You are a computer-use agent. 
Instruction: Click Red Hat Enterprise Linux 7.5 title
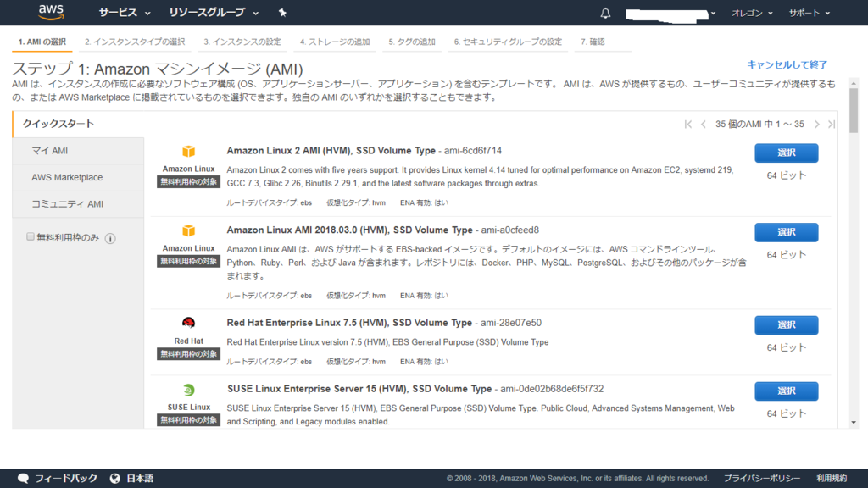pos(349,323)
